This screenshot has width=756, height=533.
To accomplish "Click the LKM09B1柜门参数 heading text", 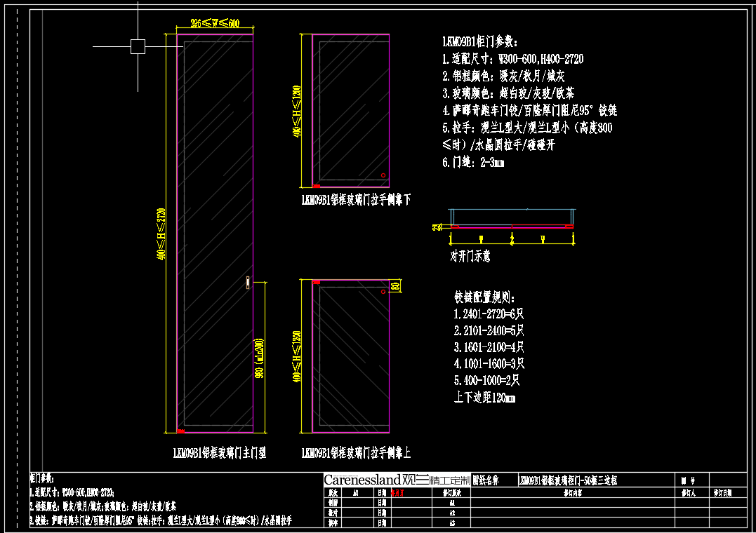I will point(480,42).
